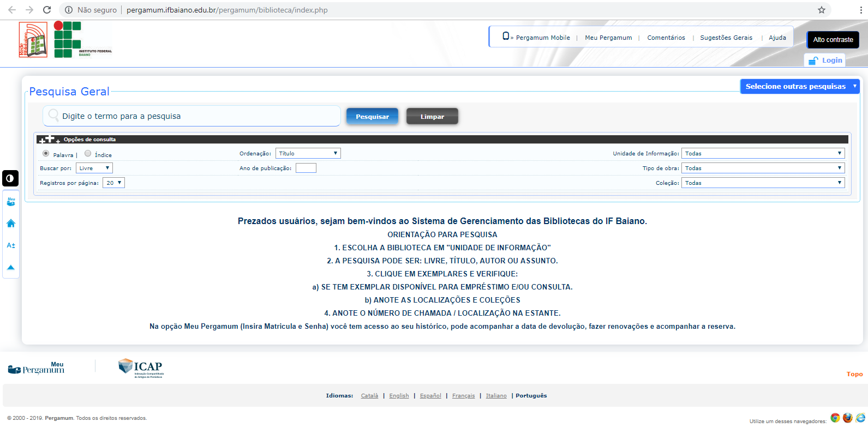Open Selecione outras pesquisas dropdown
This screenshot has width=868, height=446.
pos(799,87)
